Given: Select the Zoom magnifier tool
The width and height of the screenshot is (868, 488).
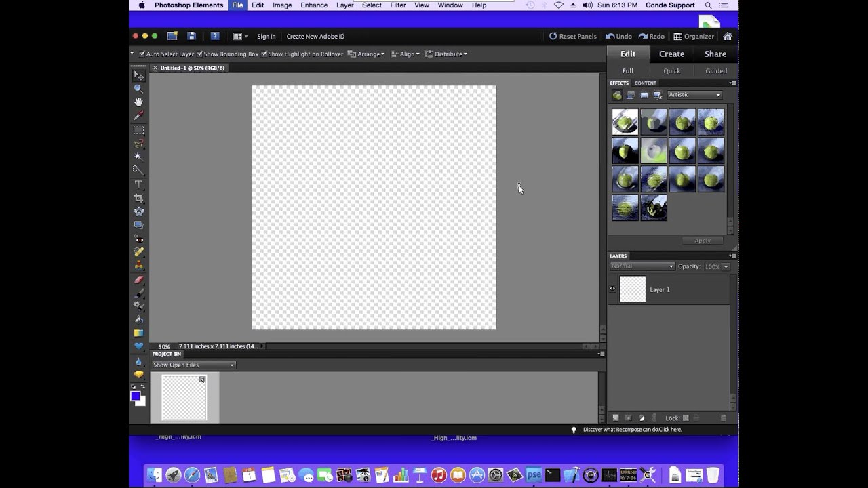Looking at the screenshot, I should tap(138, 89).
